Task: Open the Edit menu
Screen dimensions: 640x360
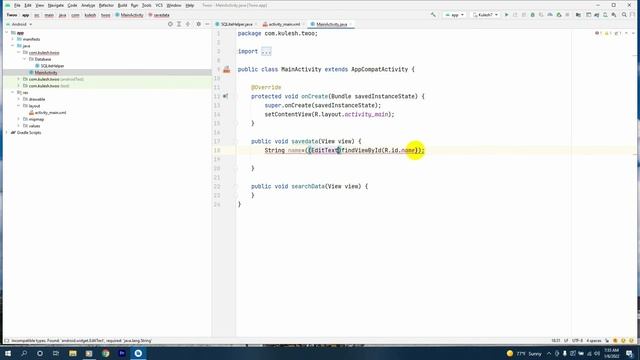Action: [28, 5]
